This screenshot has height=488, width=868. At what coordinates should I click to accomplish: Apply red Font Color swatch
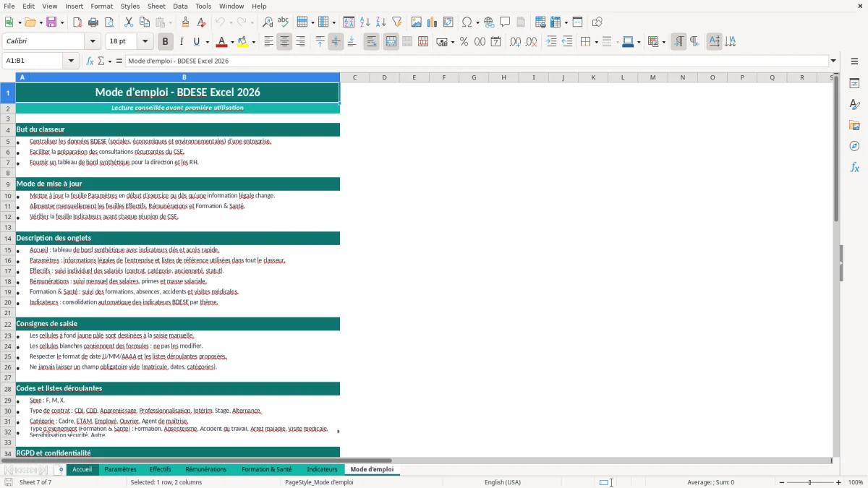[x=222, y=42]
